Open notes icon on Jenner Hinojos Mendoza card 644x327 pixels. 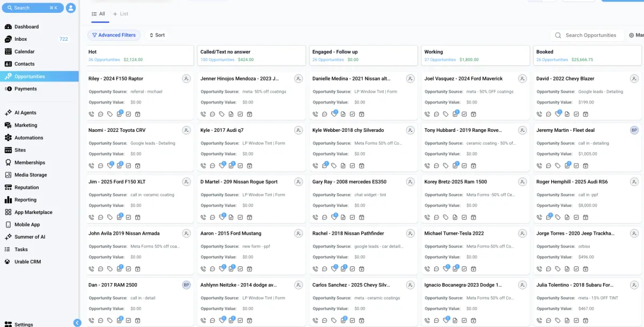231,114
